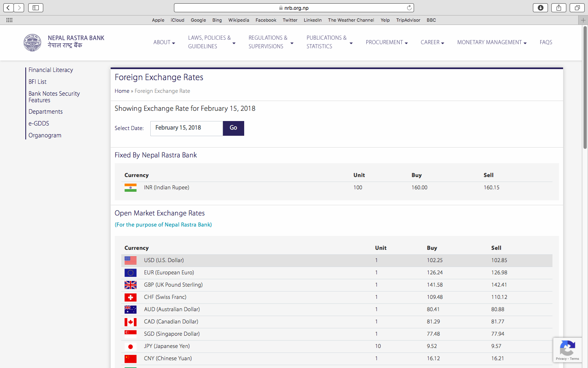This screenshot has height=368, width=588.
Task: Click the Share icon in toolbar
Action: tap(559, 8)
